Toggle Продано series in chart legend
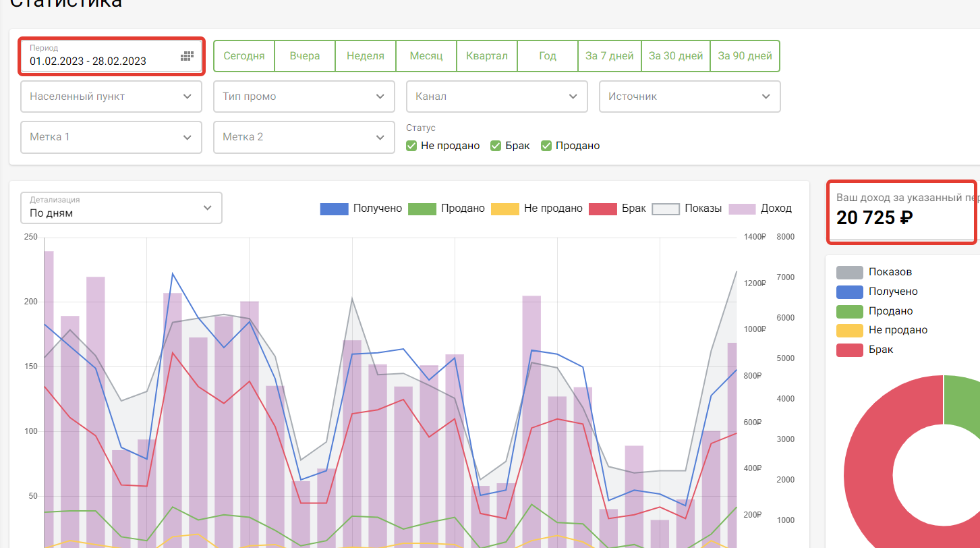The image size is (980, 548). [x=446, y=209]
